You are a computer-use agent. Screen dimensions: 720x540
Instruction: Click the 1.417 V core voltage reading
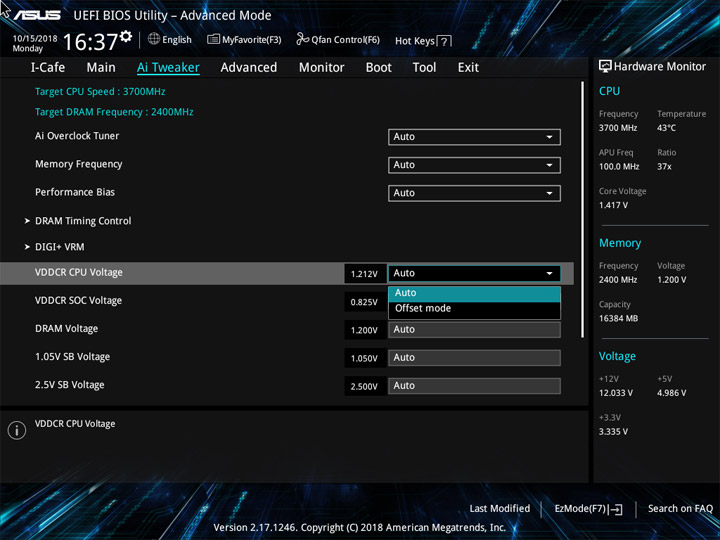613,205
